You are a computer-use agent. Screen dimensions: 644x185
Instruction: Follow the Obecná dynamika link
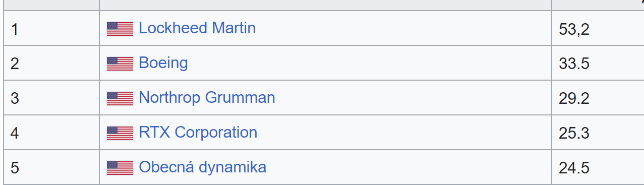point(202,167)
